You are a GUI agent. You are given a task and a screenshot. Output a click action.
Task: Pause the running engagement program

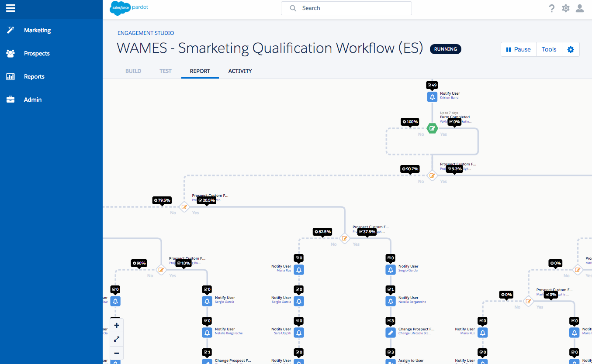tap(518, 49)
